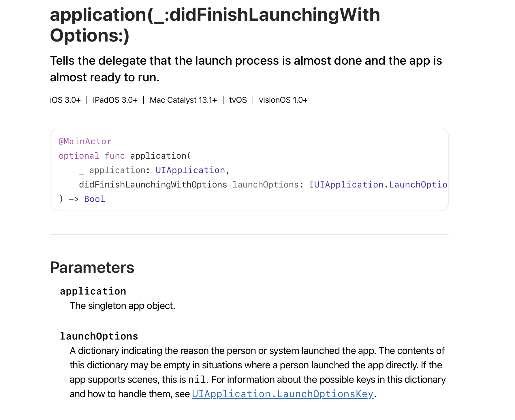
Task: Click UIApplication inside the launchOptions bracket type
Action: point(349,185)
